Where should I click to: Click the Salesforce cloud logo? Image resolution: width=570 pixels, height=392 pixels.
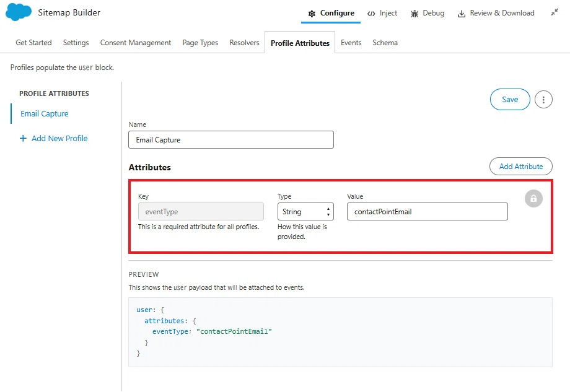point(19,12)
